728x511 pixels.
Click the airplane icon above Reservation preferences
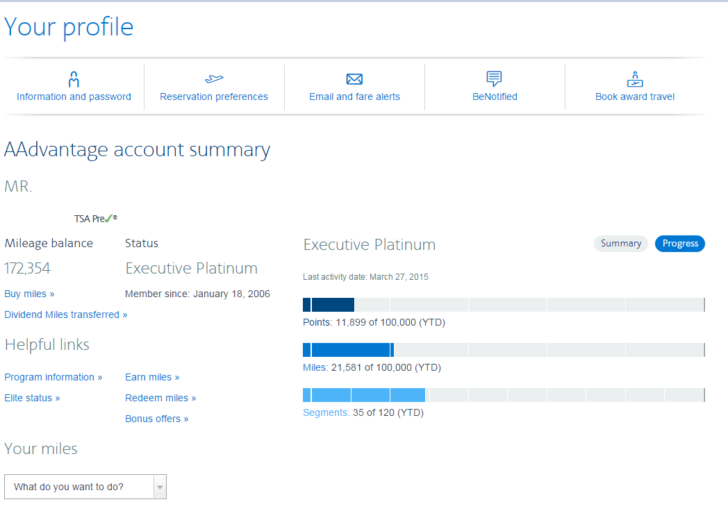tap(214, 79)
